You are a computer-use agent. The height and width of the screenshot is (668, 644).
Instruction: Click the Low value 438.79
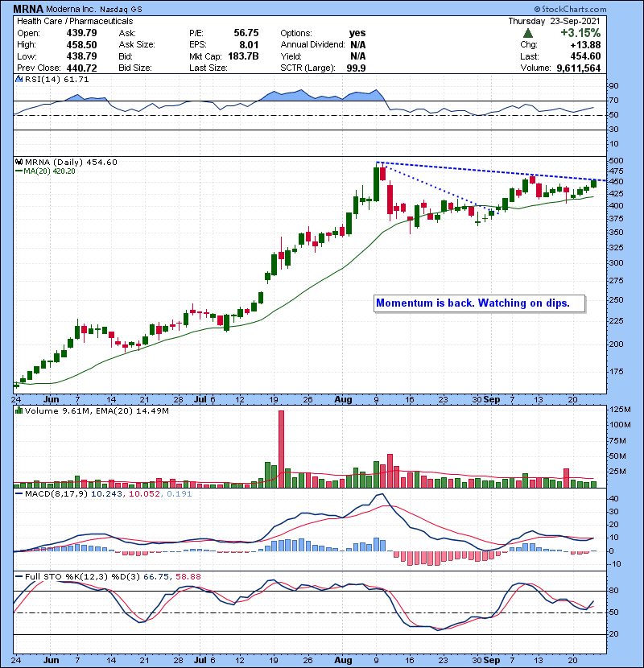click(x=81, y=56)
